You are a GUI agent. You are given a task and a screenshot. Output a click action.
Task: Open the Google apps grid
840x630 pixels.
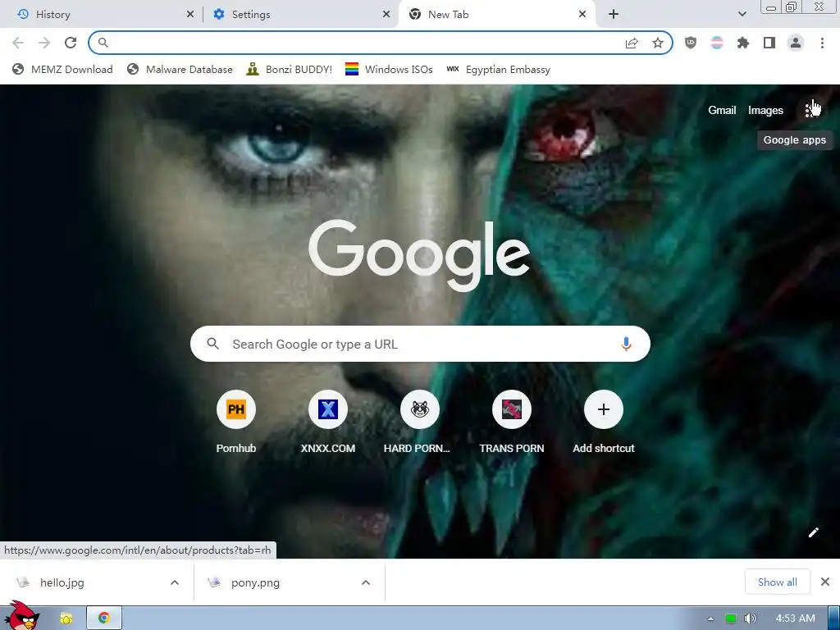811,111
